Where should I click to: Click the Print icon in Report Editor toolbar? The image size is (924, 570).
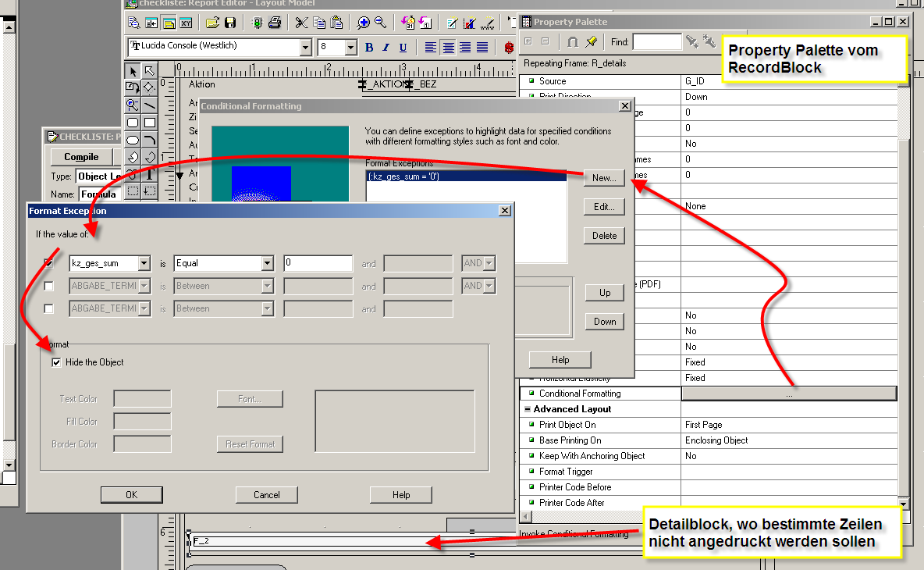(x=275, y=23)
